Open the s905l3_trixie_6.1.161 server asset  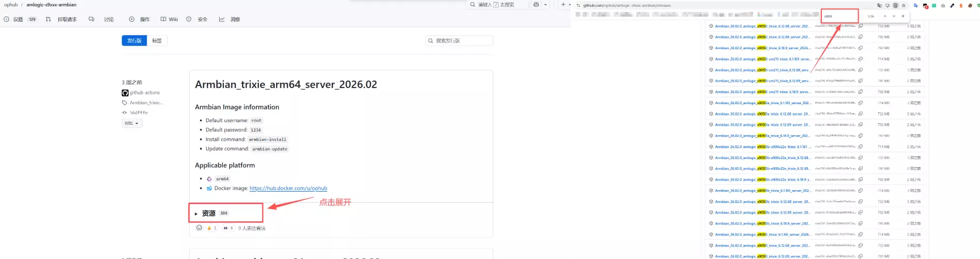[x=763, y=234]
